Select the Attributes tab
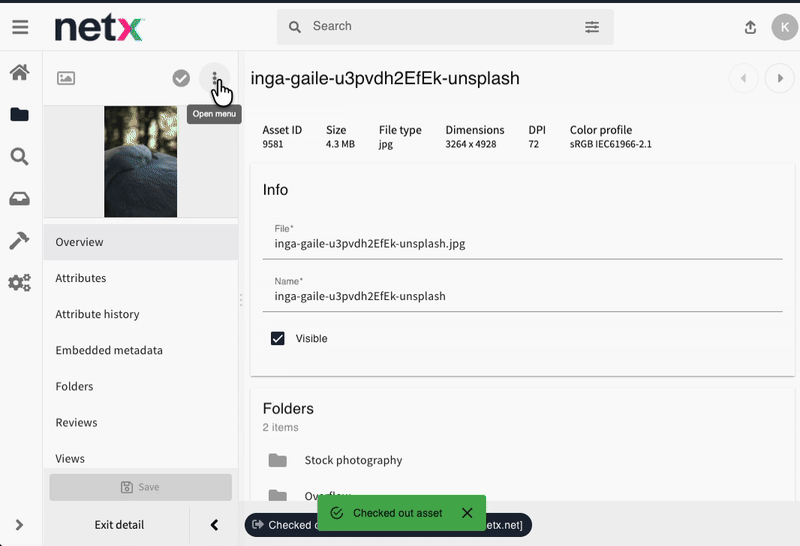Image resolution: width=800 pixels, height=546 pixels. pyautogui.click(x=81, y=278)
